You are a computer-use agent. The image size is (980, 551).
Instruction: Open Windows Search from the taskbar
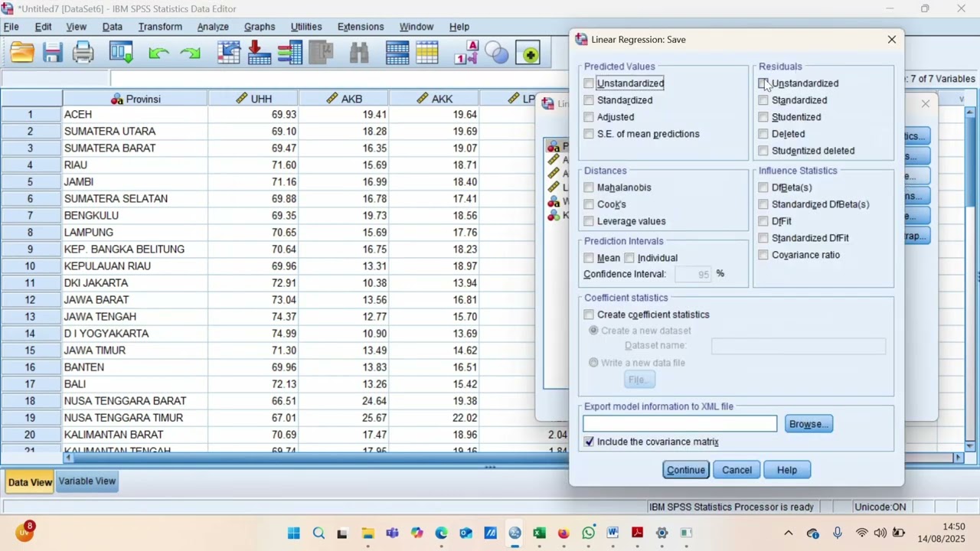pos(318,533)
